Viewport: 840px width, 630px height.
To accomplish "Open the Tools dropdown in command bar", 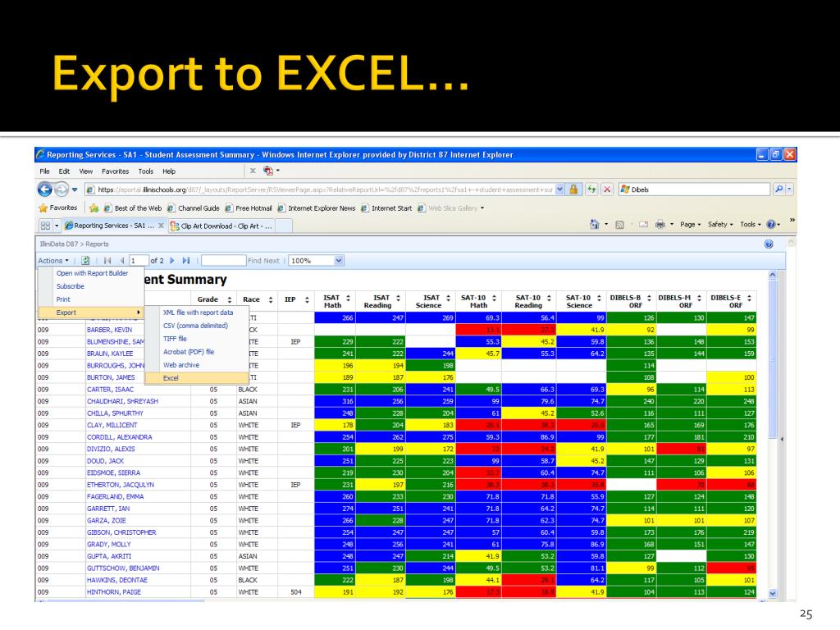I will [x=750, y=225].
